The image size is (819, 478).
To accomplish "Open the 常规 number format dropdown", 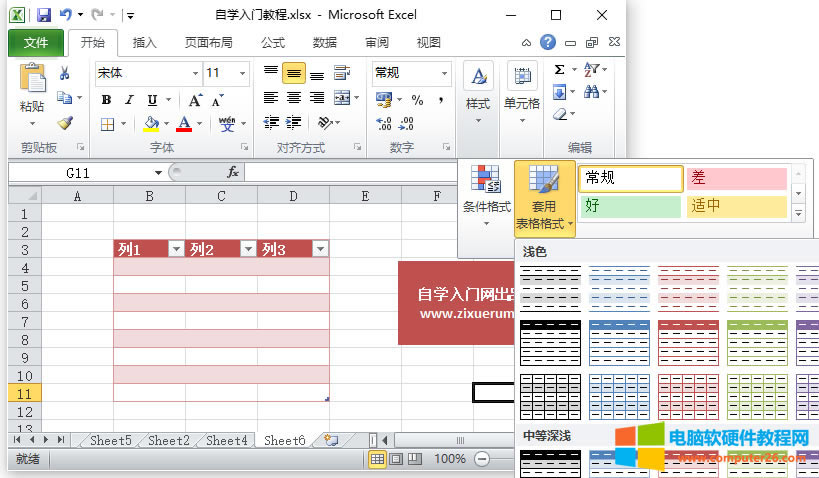I will click(x=443, y=73).
